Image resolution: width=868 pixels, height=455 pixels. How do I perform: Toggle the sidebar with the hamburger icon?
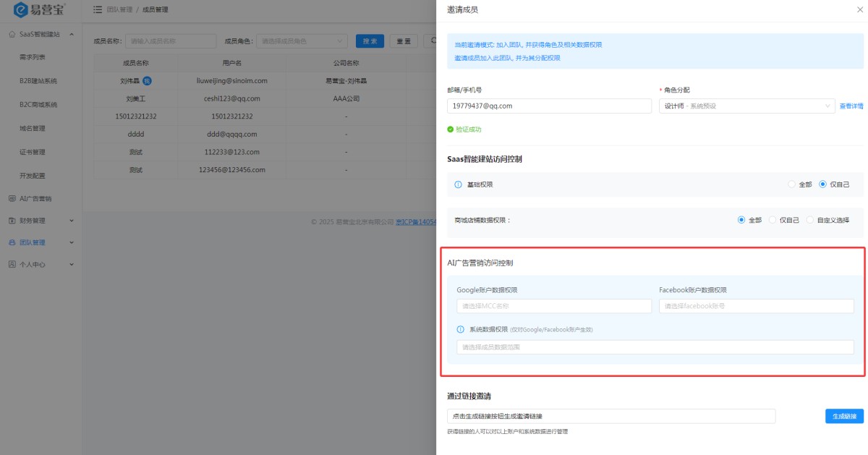97,9
